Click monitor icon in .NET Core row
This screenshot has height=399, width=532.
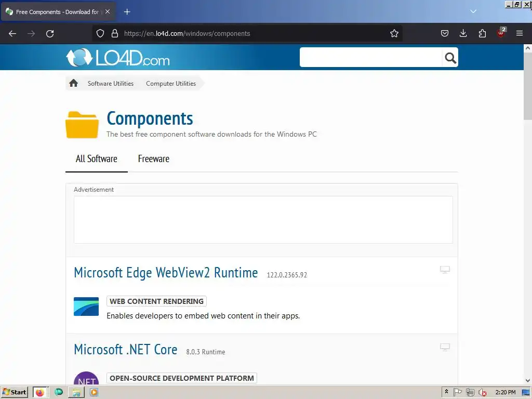pos(445,347)
